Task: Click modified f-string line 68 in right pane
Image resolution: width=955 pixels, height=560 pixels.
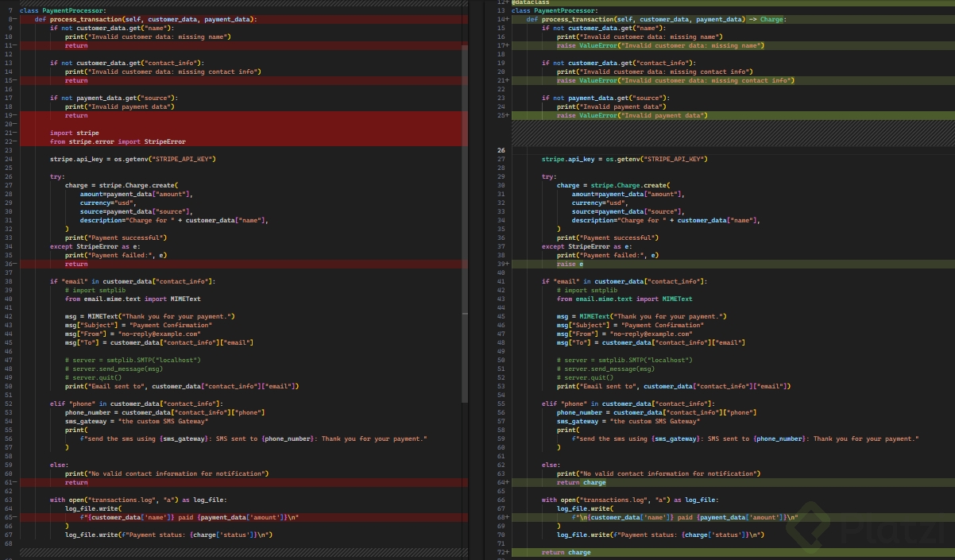Action: (x=685, y=517)
